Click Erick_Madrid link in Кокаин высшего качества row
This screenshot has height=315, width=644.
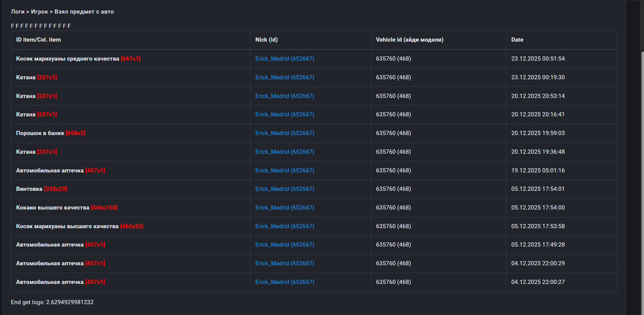(x=285, y=208)
